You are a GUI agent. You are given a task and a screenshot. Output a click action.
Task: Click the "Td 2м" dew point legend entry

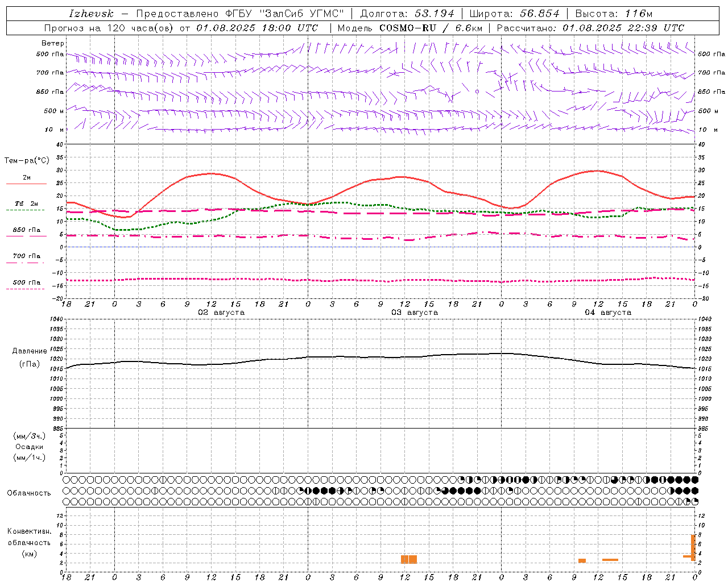coord(26,203)
